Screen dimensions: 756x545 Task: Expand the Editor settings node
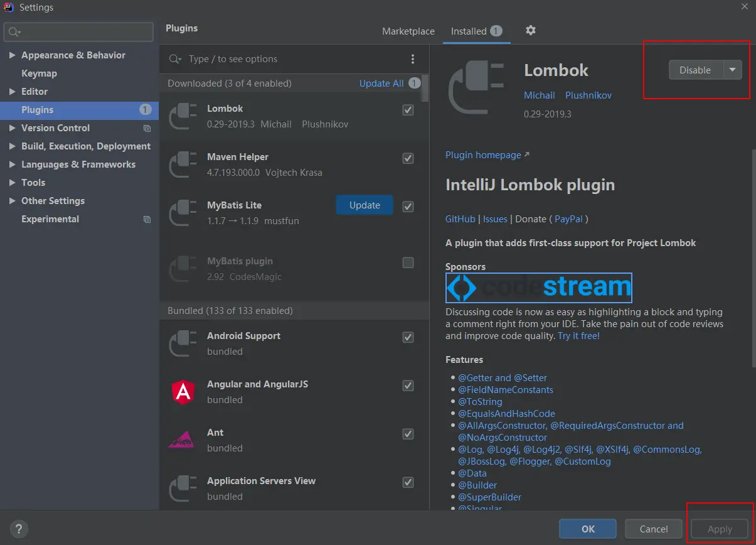[12, 92]
